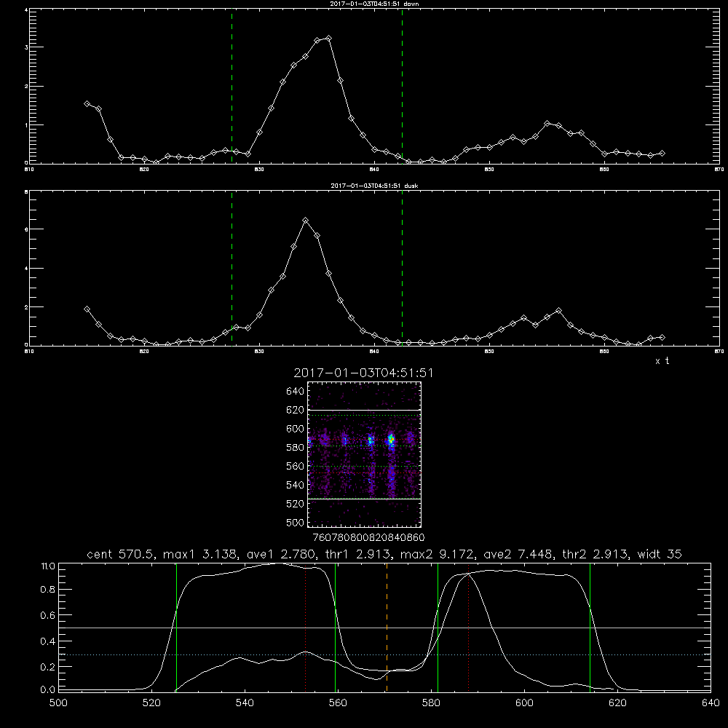Click the left green dashed line in the dusk plot
Viewport: 728px width, 728px height.
tap(232, 268)
